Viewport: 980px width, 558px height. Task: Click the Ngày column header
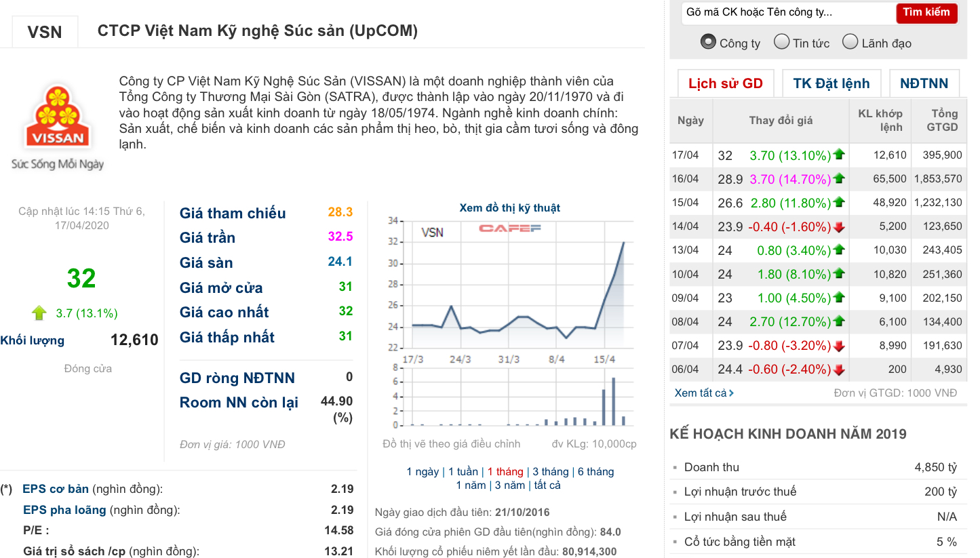690,120
